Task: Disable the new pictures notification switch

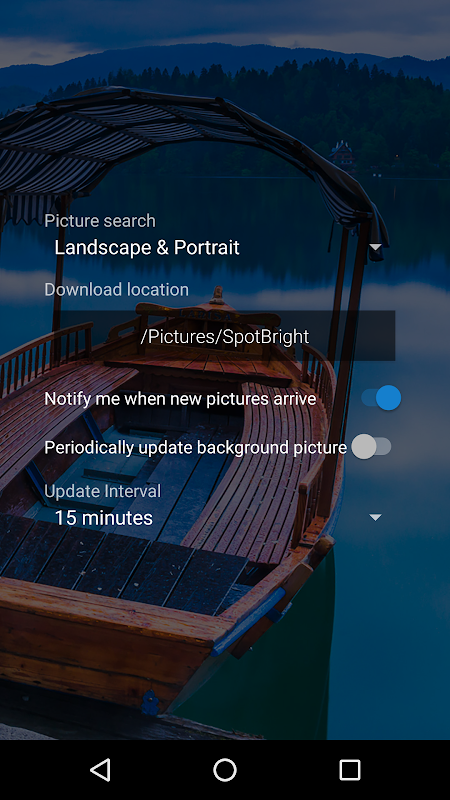Action: coord(381,398)
